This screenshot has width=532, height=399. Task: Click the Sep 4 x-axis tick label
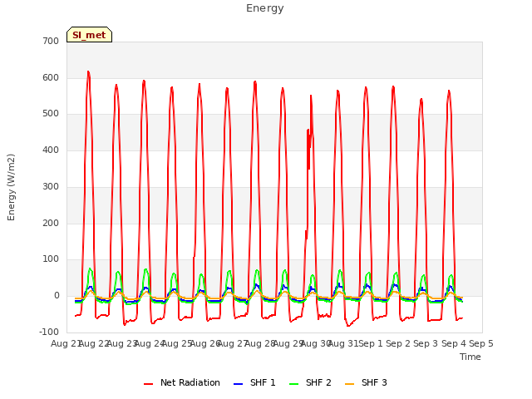click(x=454, y=343)
